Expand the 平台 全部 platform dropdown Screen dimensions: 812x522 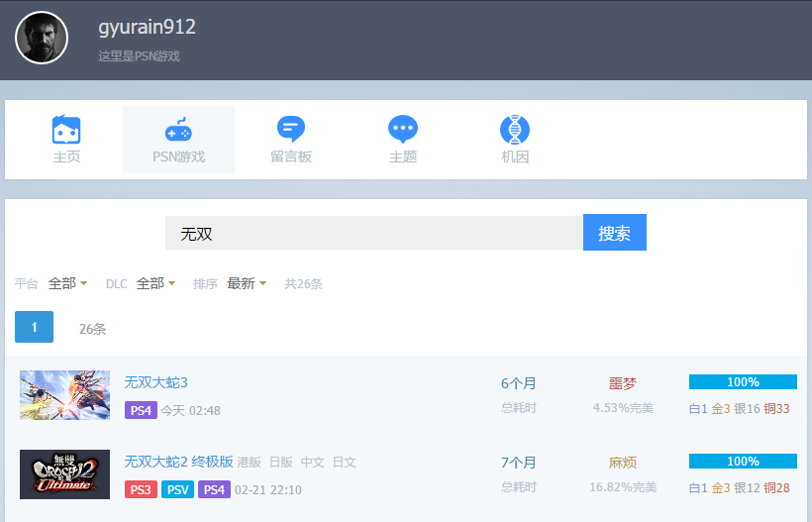[67, 283]
